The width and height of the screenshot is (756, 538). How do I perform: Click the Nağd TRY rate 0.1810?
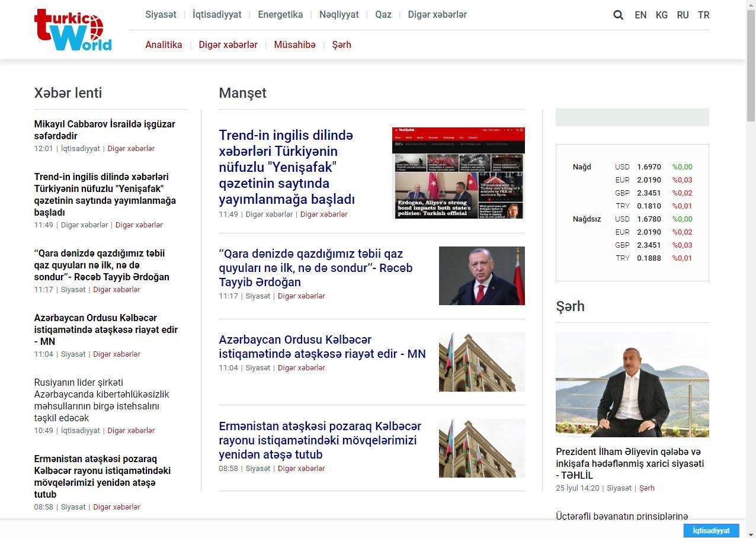tap(649, 206)
